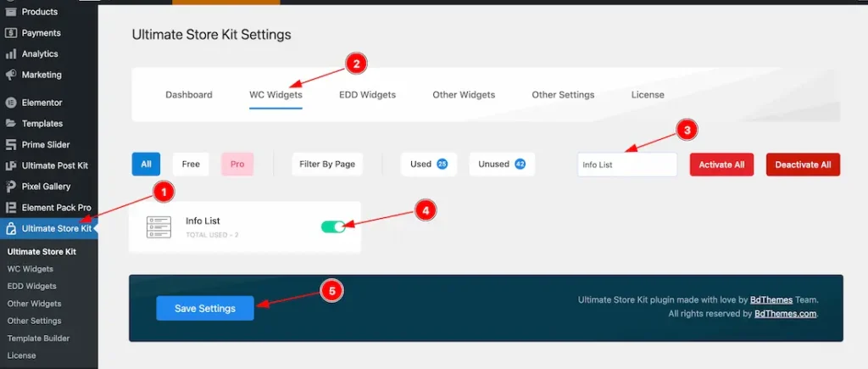
Task: Open the License tab
Action: pos(648,95)
